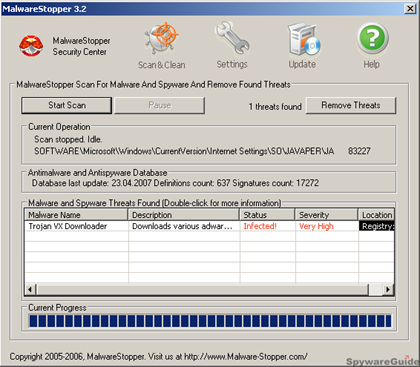Screen dimensions: 420x367
Task: Click the MalwareStopper Security Center logo
Action: pos(31,46)
